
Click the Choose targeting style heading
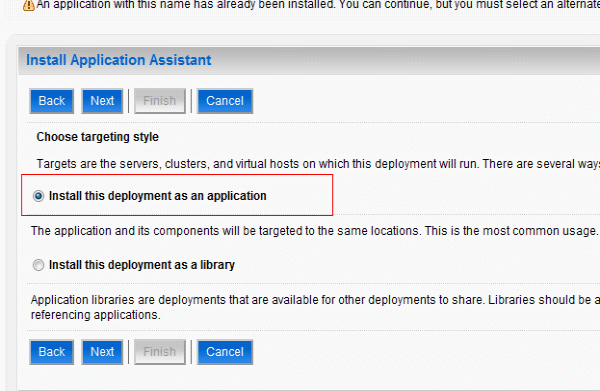[x=98, y=137]
